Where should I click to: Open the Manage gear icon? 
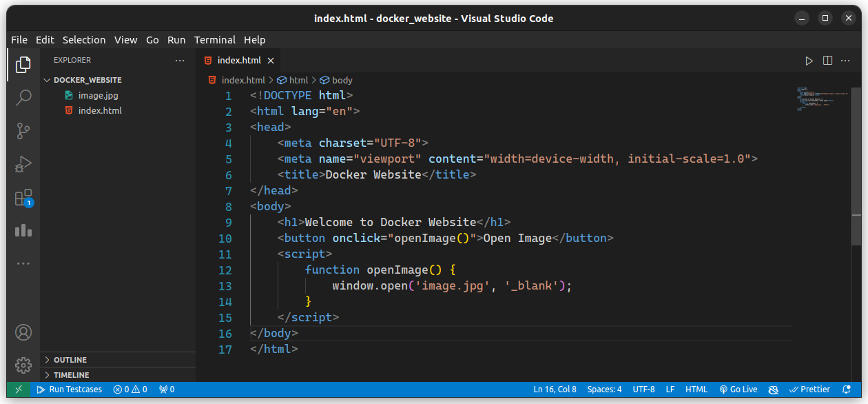(x=23, y=365)
